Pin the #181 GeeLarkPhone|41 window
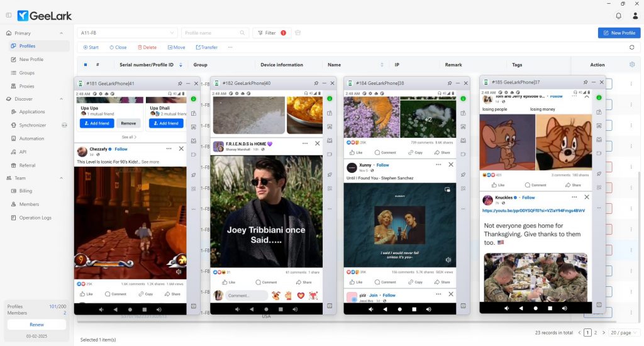Viewport: 644px width, 346px height. [x=180, y=84]
